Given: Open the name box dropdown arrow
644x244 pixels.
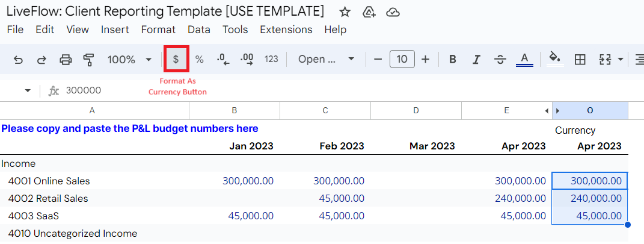Looking at the screenshot, I should coord(28,90).
